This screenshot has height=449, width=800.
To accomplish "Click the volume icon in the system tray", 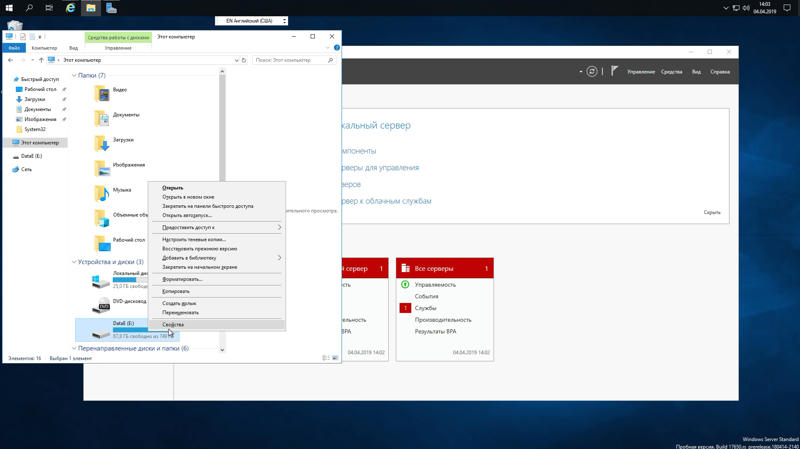I will tap(746, 8).
